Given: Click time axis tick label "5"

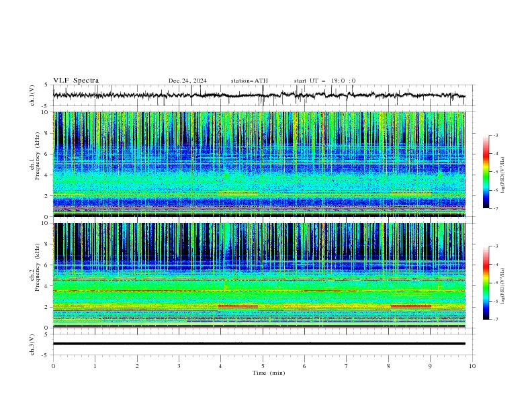Looking at the screenshot, I should pyautogui.click(x=263, y=366).
